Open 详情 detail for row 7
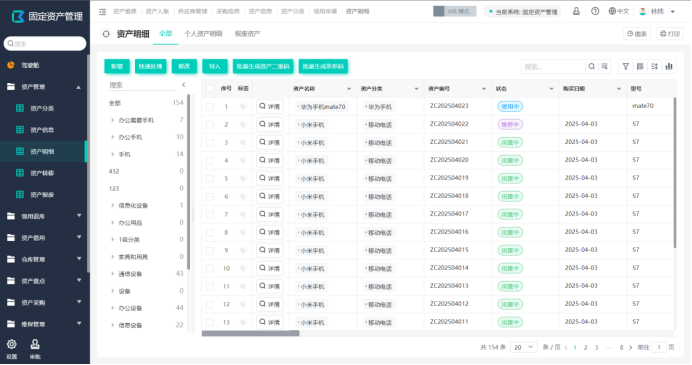This screenshot has width=692, height=365. [270, 214]
